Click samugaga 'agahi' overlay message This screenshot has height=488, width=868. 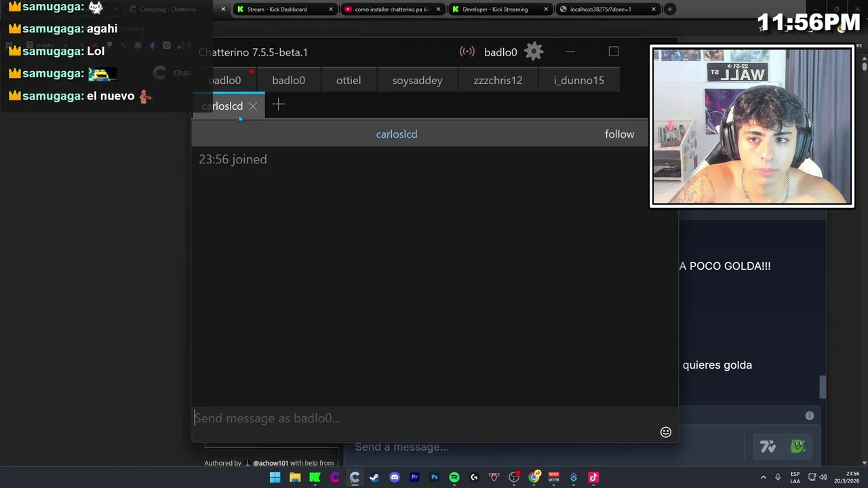(x=62, y=29)
